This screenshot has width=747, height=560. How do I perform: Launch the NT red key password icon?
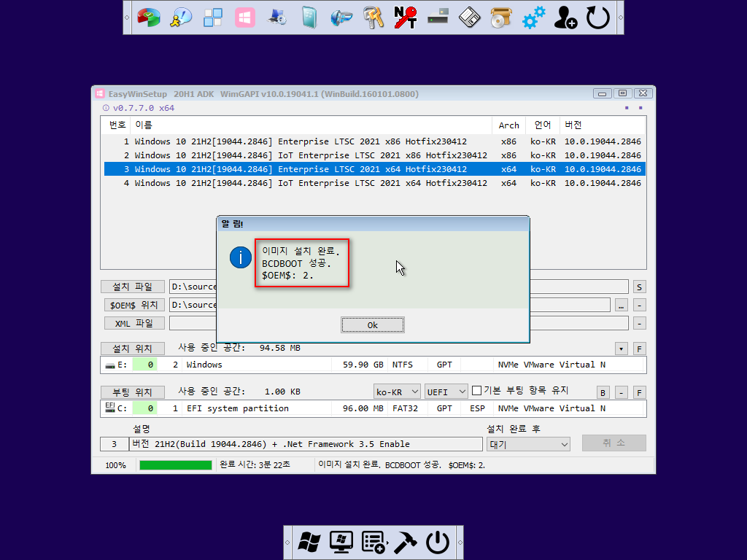pos(406,17)
